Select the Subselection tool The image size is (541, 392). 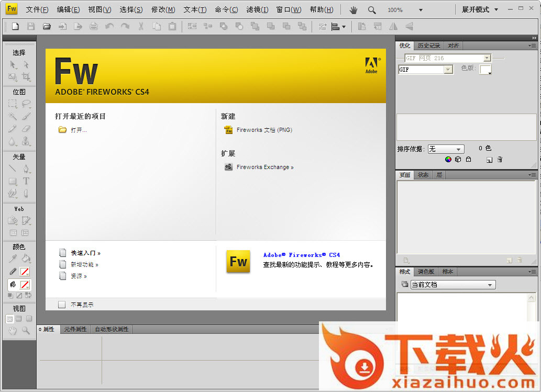pos(26,64)
